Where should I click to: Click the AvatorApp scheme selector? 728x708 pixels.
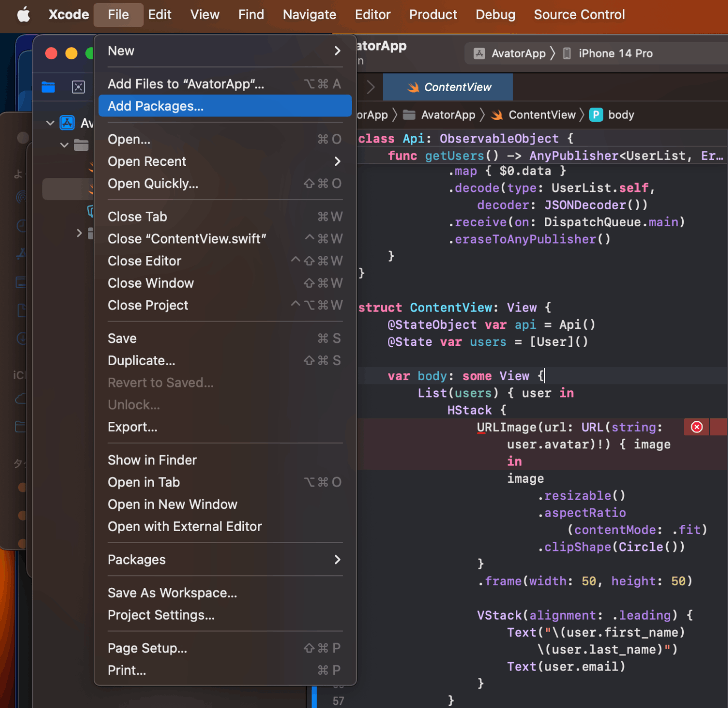(x=509, y=54)
